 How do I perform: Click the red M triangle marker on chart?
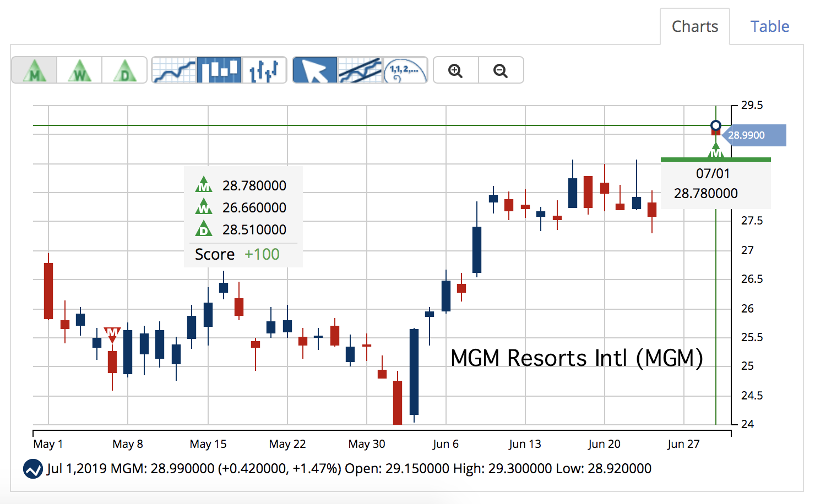112,335
